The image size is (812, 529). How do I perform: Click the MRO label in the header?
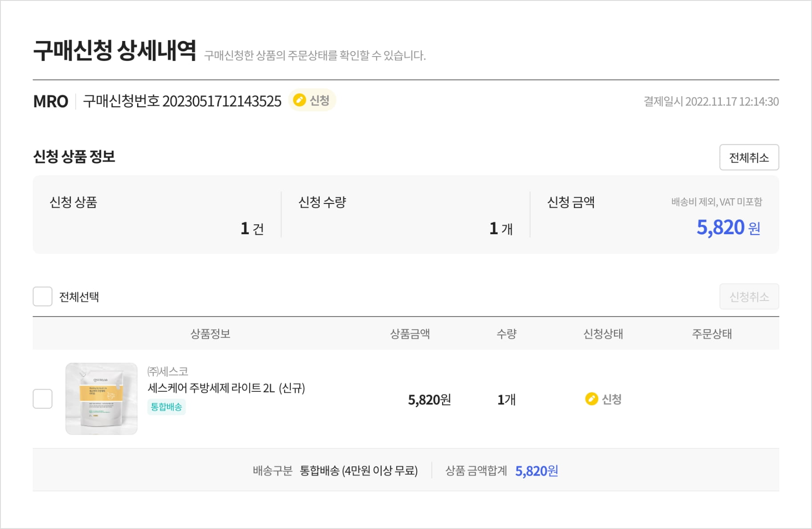tap(51, 102)
